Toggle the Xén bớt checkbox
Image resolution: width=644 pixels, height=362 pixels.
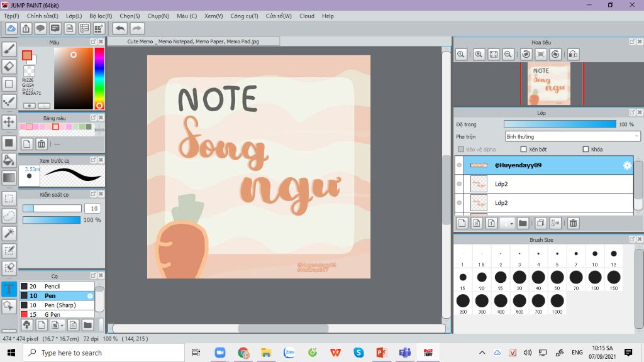(x=523, y=150)
